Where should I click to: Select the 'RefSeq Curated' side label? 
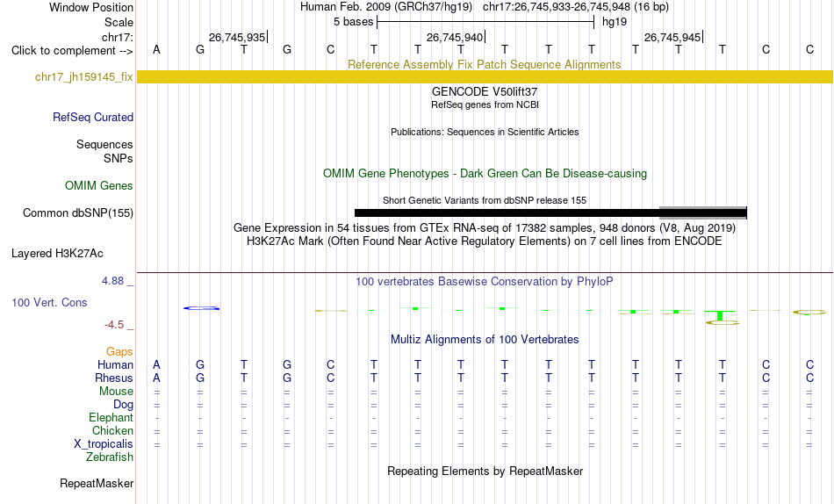click(x=92, y=117)
